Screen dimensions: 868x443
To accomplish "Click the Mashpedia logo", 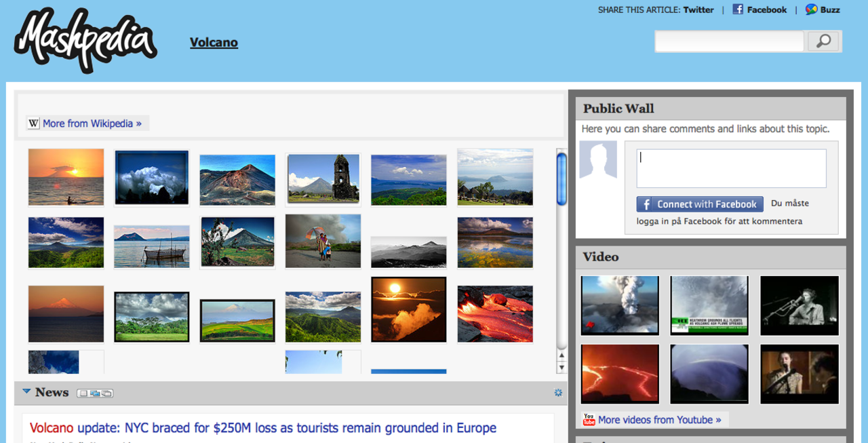I will (x=85, y=40).
